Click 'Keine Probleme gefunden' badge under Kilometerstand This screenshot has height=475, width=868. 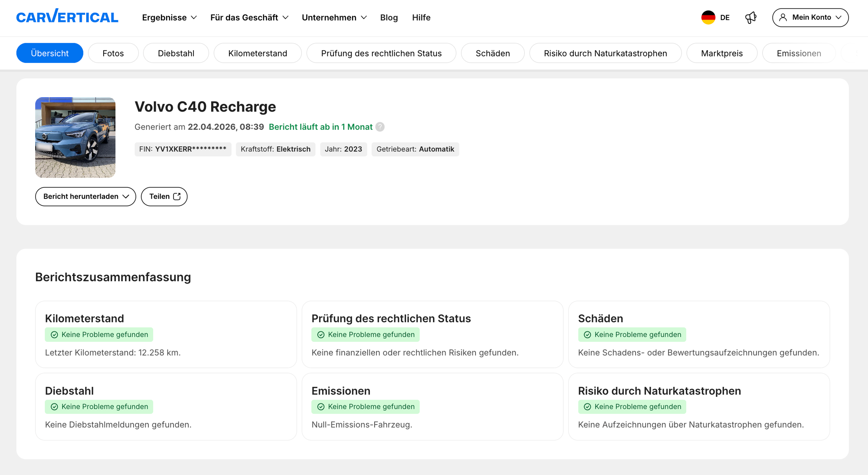point(99,335)
